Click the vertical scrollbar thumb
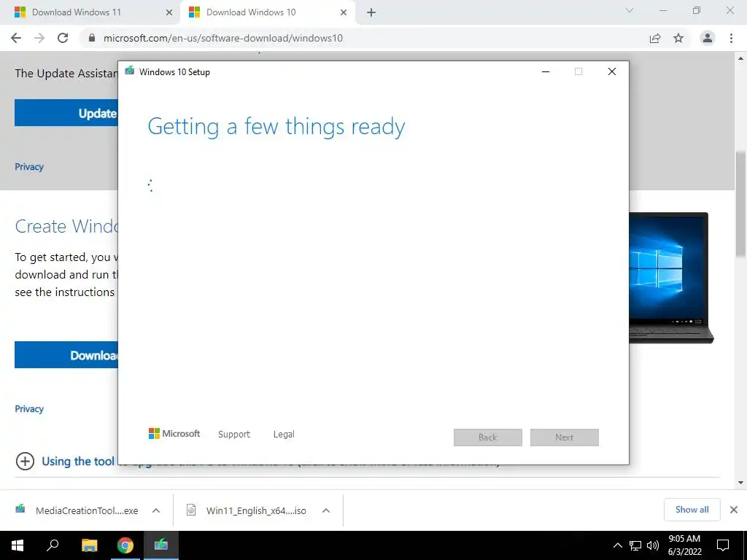747x560 pixels. tap(740, 205)
